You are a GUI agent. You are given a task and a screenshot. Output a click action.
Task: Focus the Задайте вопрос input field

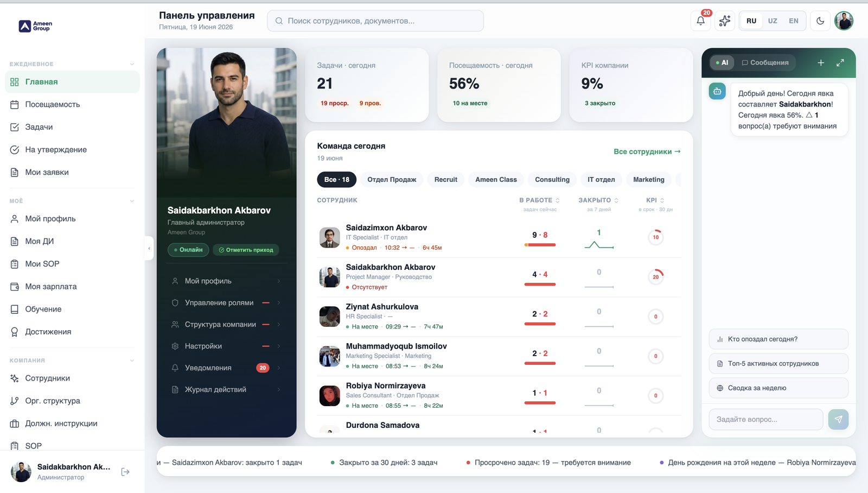point(766,419)
